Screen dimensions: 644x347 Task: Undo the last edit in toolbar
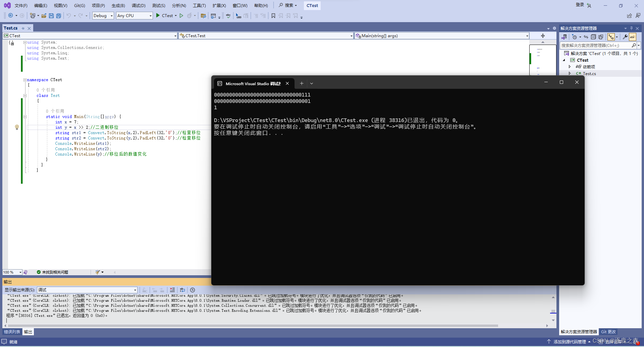coord(69,15)
